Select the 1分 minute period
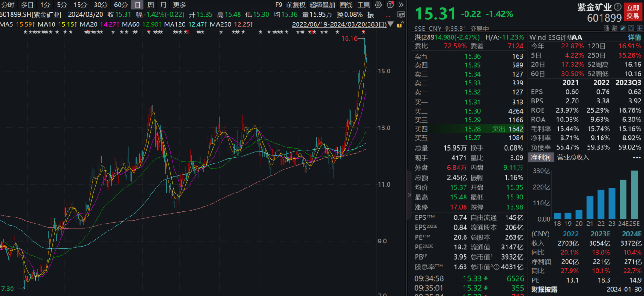Image resolution: width=644 pixels, height=296 pixels. pos(45,5)
